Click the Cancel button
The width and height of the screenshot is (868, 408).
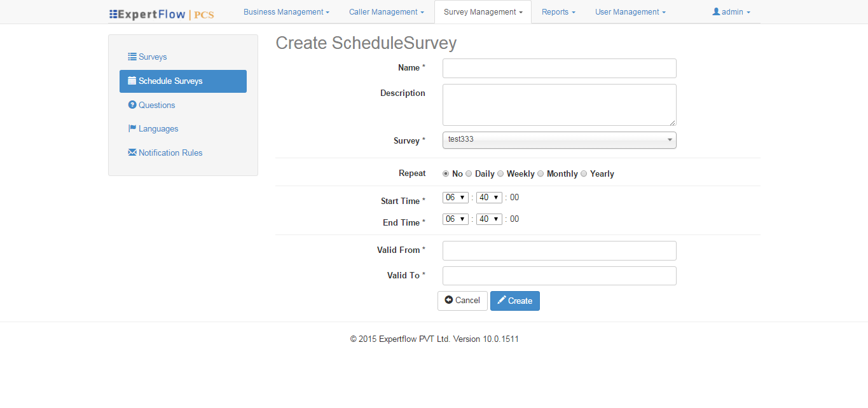point(462,300)
